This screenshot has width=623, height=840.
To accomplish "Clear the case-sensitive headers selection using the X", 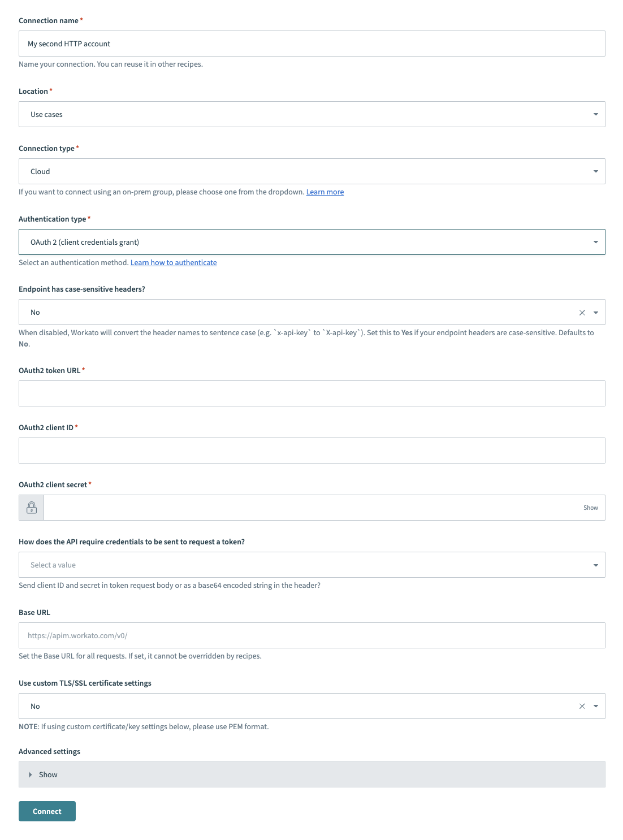I will click(581, 311).
